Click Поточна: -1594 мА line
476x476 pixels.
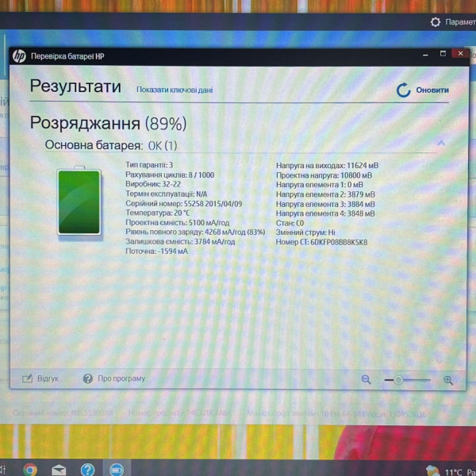pos(156,251)
